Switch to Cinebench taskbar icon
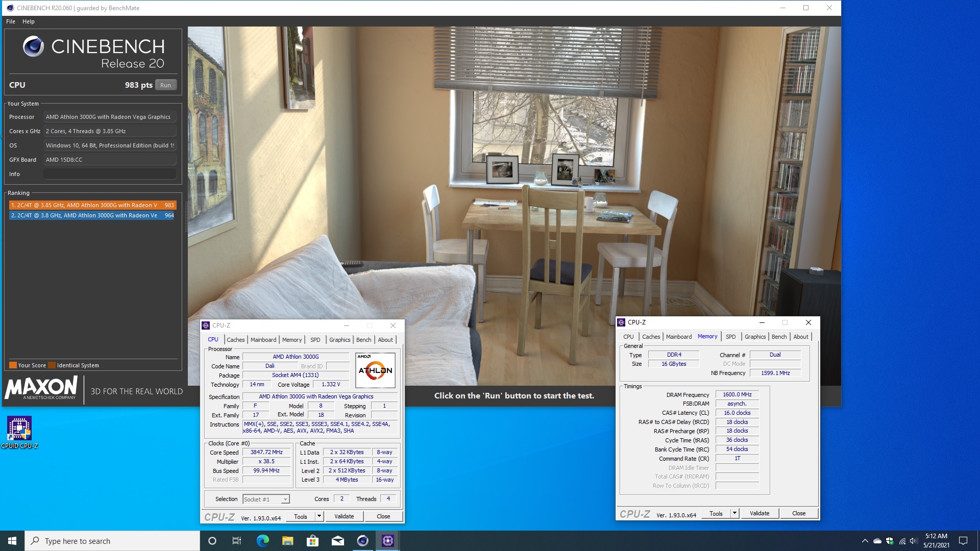This screenshot has height=551, width=980. [362, 541]
